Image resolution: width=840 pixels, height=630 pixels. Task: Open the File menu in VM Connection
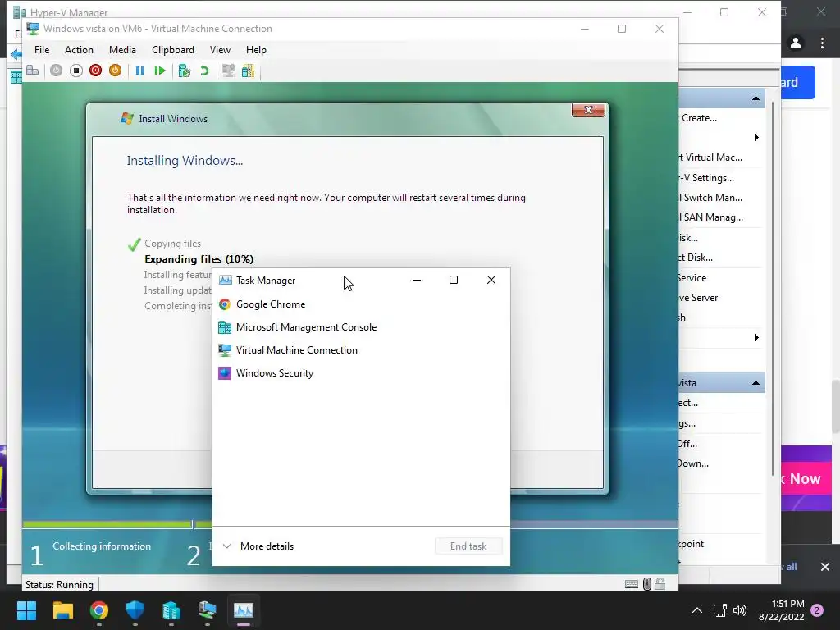(x=42, y=50)
